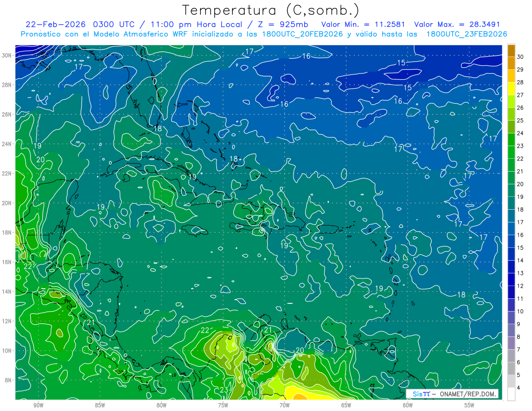Screen dimensions: 532x411
Task: Click the latitude label "20N"
Action: (6, 203)
